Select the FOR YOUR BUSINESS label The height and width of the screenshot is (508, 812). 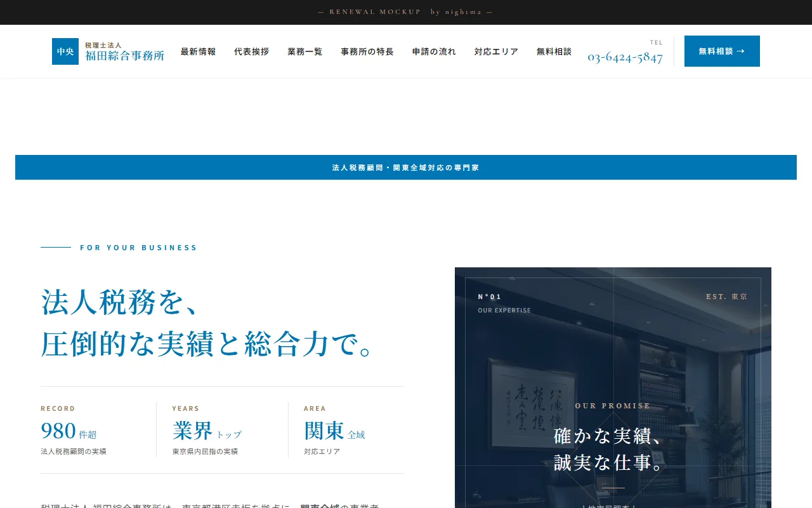(x=138, y=248)
